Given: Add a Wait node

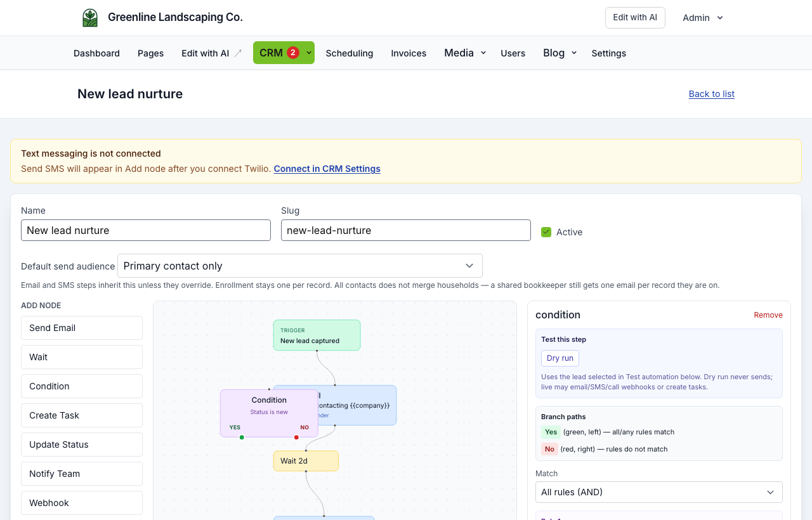Looking at the screenshot, I should (x=82, y=357).
